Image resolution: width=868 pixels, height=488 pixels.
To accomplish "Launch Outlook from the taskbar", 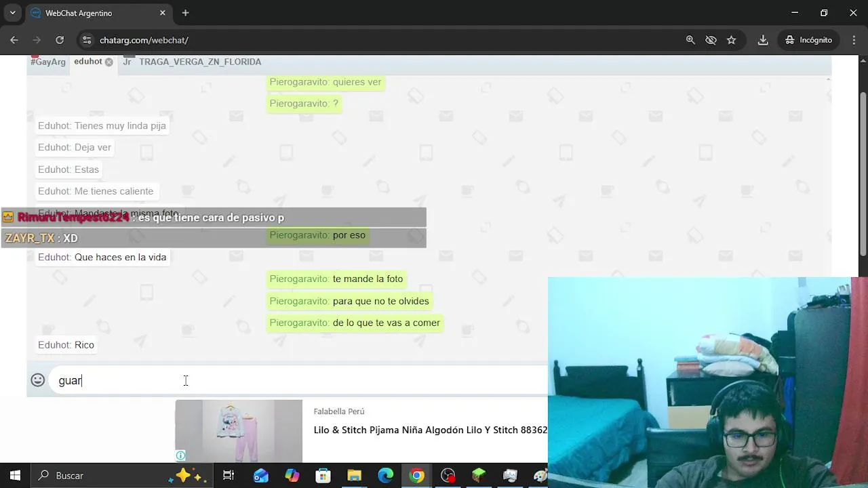I will tap(261, 476).
